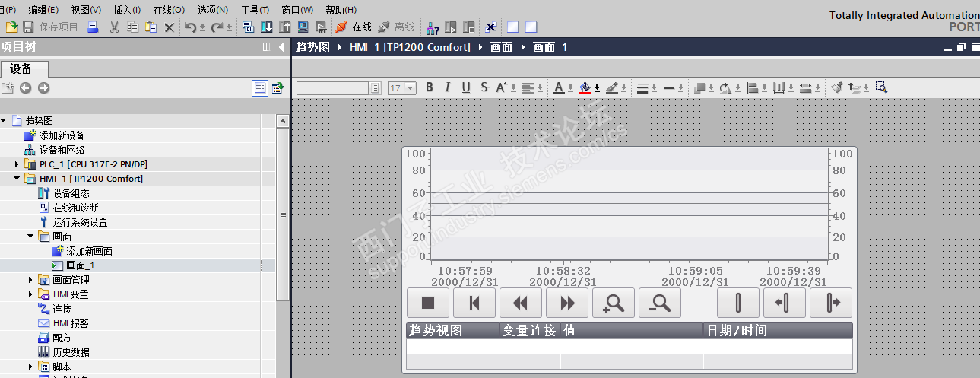This screenshot has width=980, height=378.
Task: Collapse the project tree panel arrow
Action: [x=281, y=47]
